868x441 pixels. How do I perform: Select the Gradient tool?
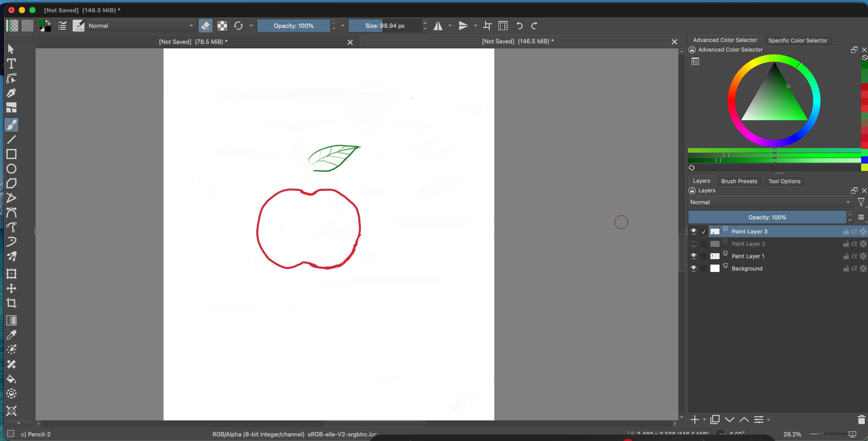(x=11, y=320)
